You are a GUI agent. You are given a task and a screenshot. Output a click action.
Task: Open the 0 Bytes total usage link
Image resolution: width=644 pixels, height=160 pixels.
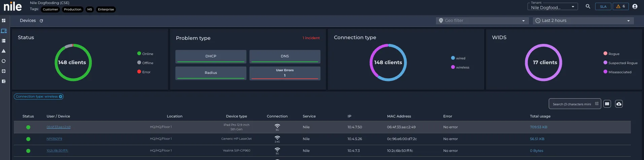[x=537, y=151]
